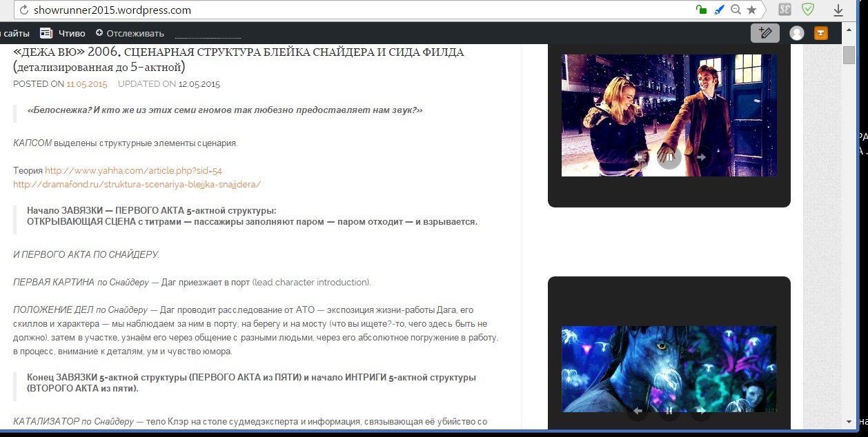
Task: Open Чтиво reader in admin bar
Action: click(63, 33)
